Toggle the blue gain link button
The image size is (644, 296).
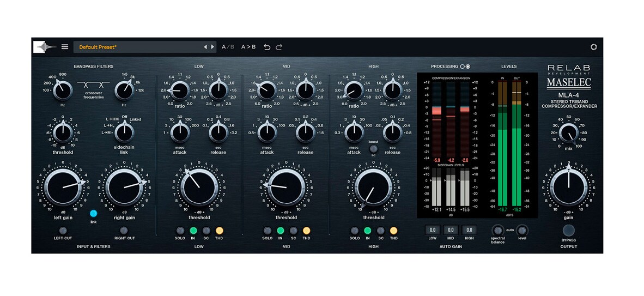[x=93, y=213]
